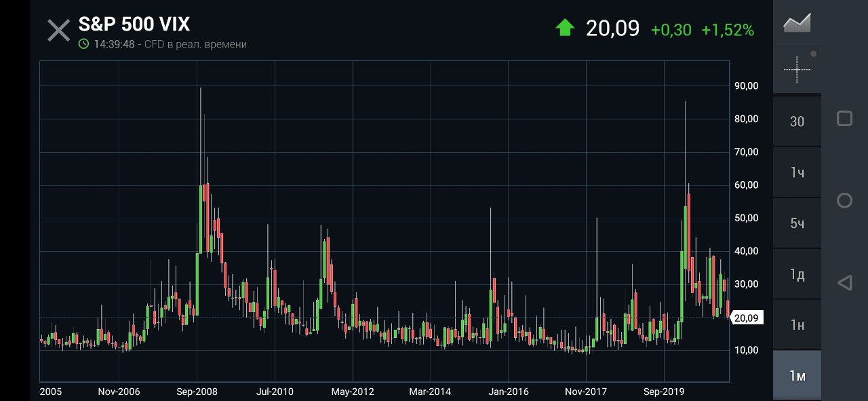Activate the crosshair cursor tool
Image resolution: width=868 pixels, height=401 pixels.
pyautogui.click(x=797, y=69)
